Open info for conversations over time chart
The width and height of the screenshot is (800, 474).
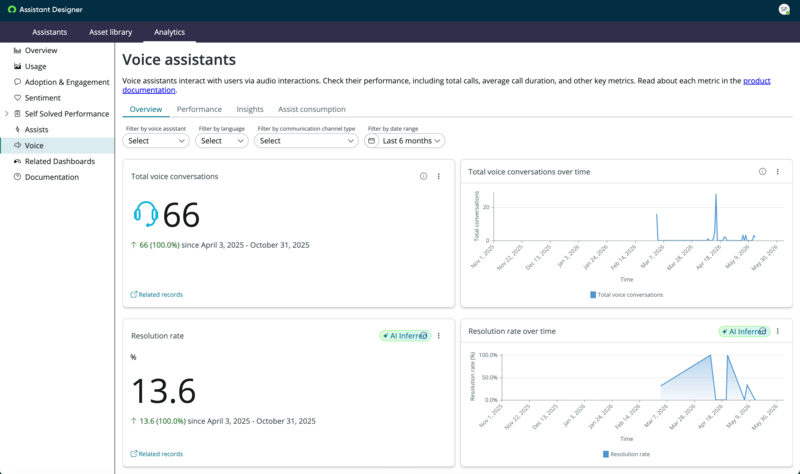(x=762, y=171)
